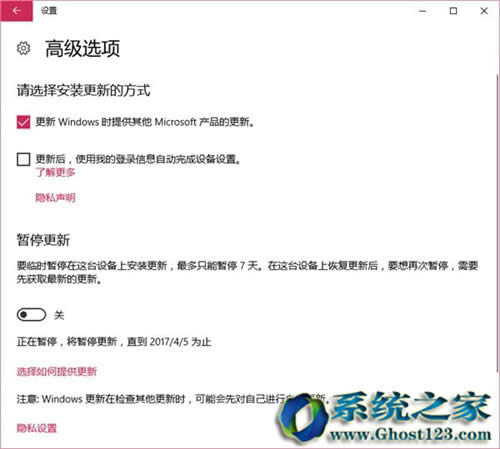Open the 隐私声明 link
The image size is (500, 449).
click(x=55, y=198)
